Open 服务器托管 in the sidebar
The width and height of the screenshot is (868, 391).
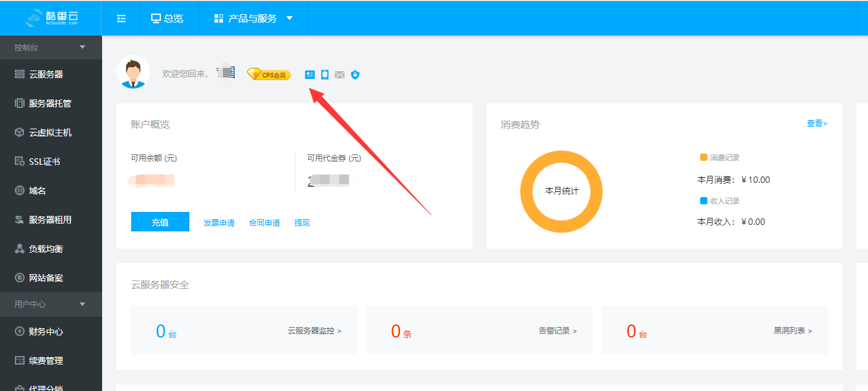(51, 103)
